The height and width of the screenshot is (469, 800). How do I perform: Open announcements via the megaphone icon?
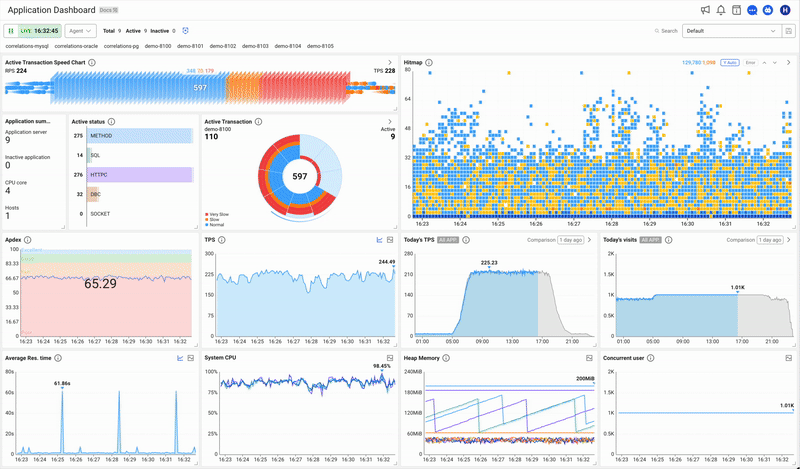coord(705,10)
